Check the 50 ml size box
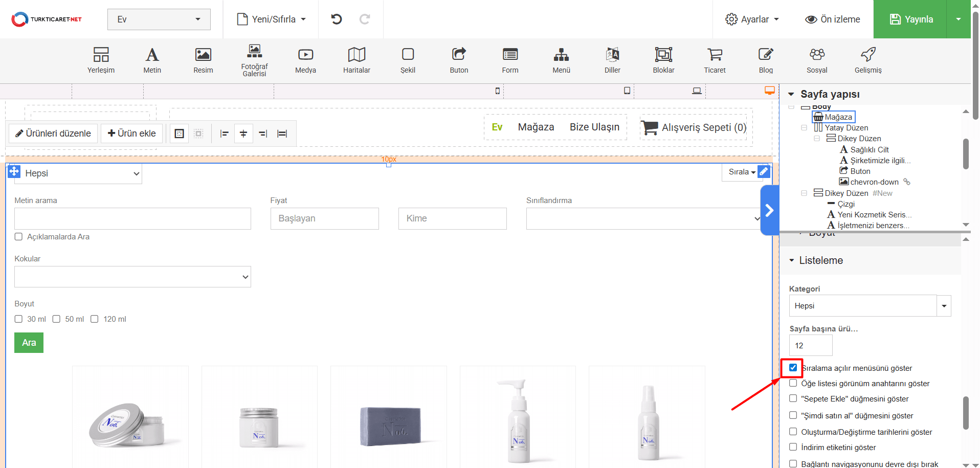The width and height of the screenshot is (980, 468). [x=57, y=319]
